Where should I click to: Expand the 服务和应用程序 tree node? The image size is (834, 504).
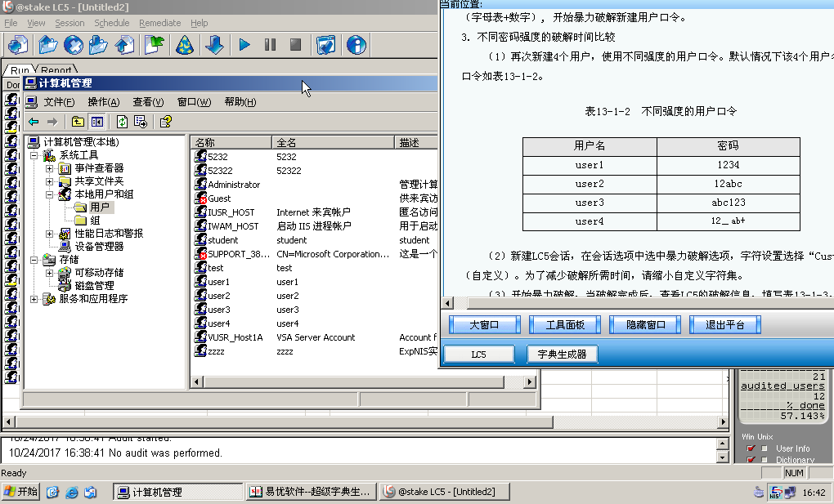click(x=34, y=299)
